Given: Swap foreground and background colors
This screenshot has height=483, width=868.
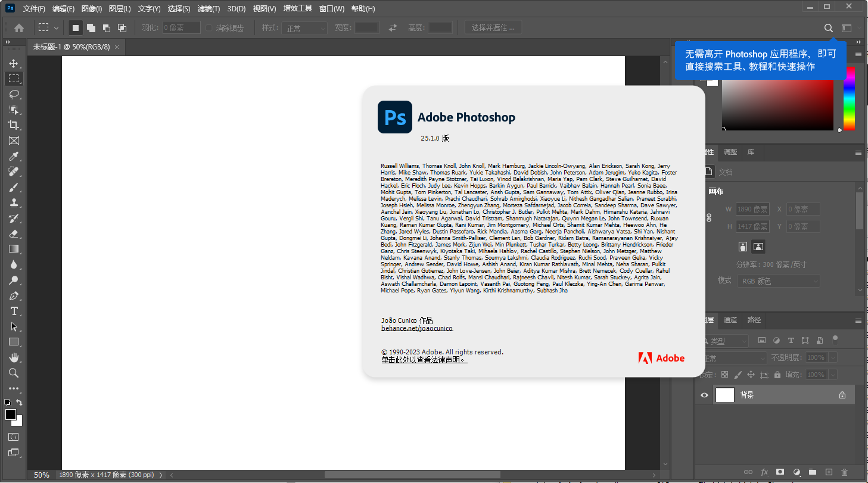Looking at the screenshot, I should [19, 403].
